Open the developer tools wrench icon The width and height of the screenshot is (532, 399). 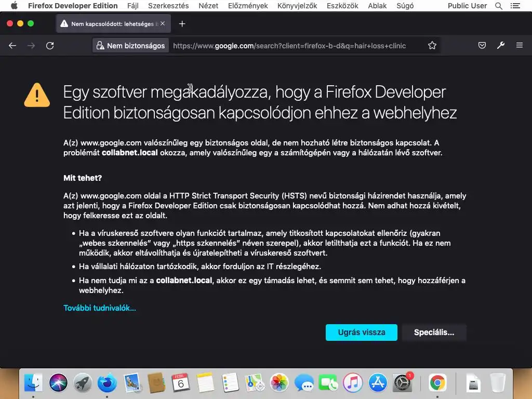(501, 45)
